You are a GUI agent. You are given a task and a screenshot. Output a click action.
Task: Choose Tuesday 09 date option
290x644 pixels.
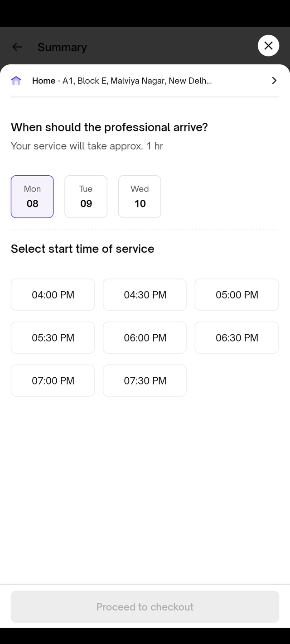coord(86,197)
